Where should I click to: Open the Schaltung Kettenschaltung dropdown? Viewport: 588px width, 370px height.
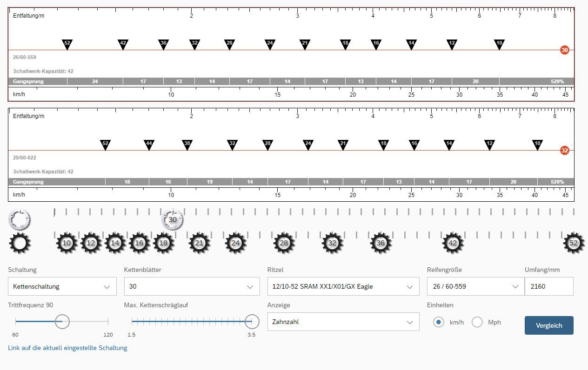coord(62,286)
